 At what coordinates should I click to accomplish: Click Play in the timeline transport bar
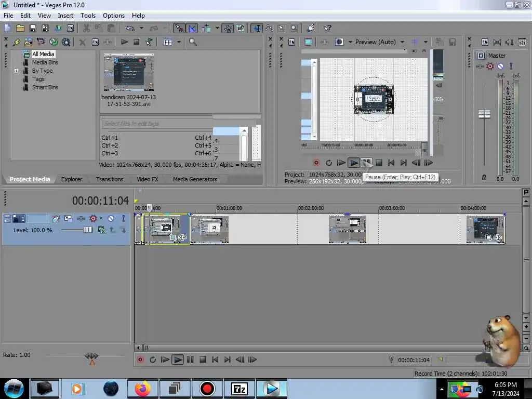click(178, 360)
